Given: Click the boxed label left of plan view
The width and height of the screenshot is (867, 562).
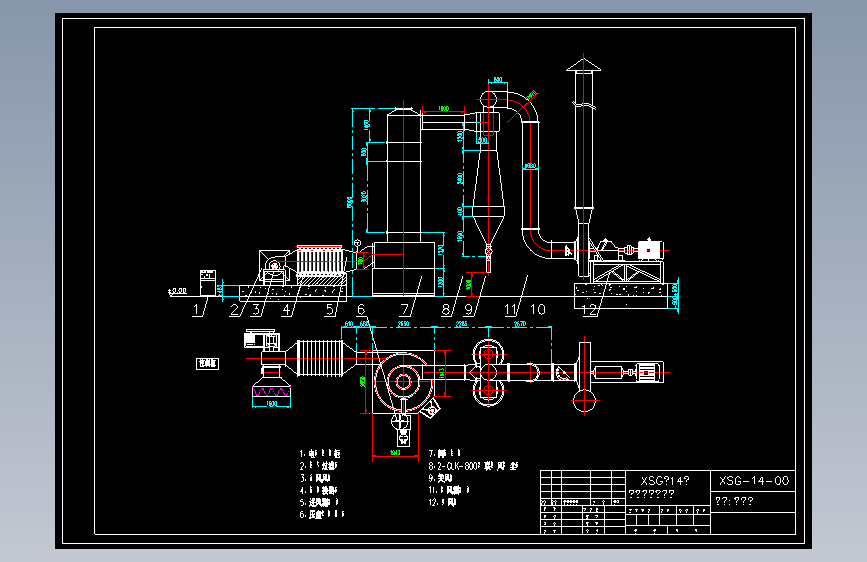Looking at the screenshot, I should [207, 363].
